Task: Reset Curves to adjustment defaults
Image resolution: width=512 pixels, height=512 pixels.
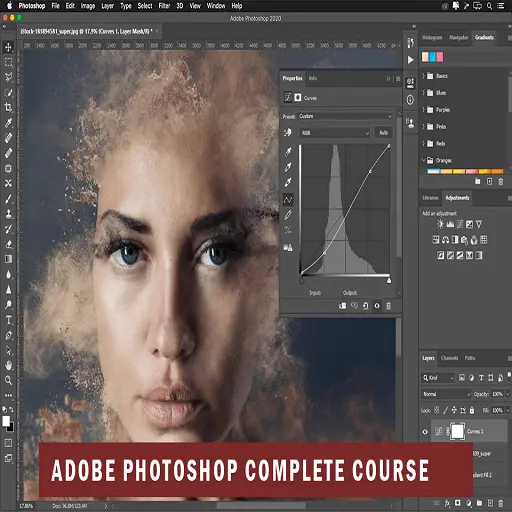Action: (366, 306)
